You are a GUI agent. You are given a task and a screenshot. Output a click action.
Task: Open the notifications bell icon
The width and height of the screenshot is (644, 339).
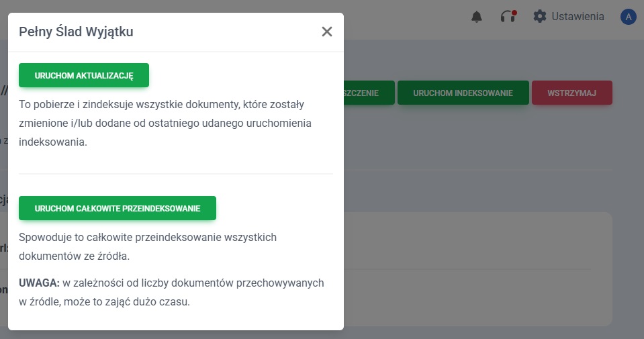pos(477,16)
